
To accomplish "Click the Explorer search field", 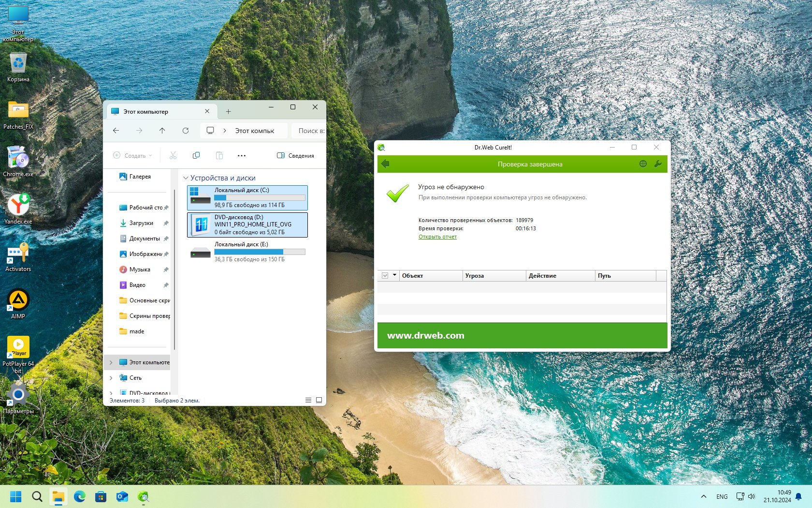I will (309, 131).
